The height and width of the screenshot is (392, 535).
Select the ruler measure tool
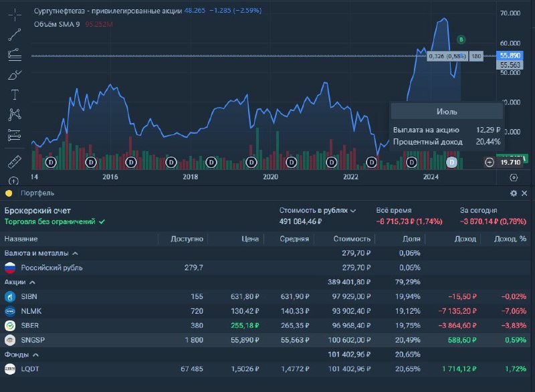click(15, 162)
